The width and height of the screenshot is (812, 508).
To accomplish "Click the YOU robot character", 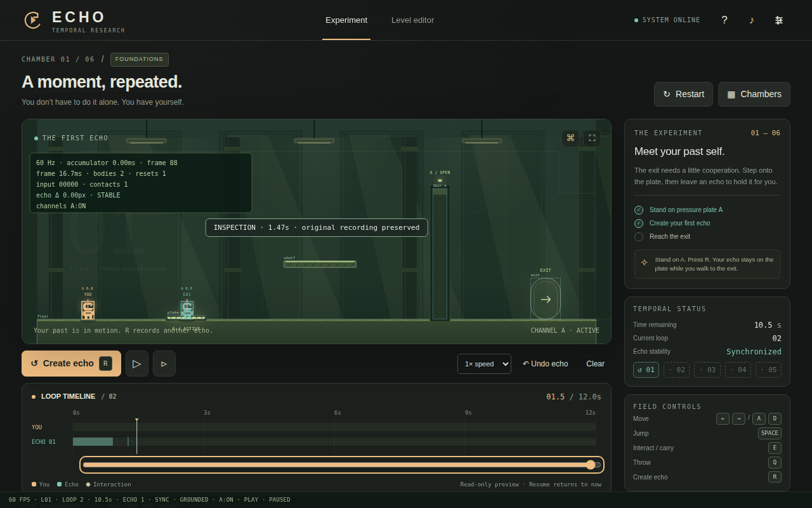I will pos(88,310).
